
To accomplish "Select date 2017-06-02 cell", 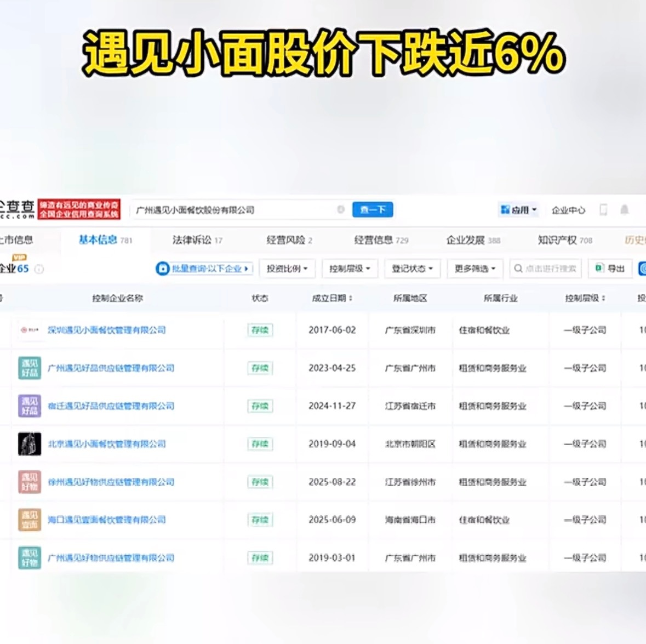I will tap(332, 330).
